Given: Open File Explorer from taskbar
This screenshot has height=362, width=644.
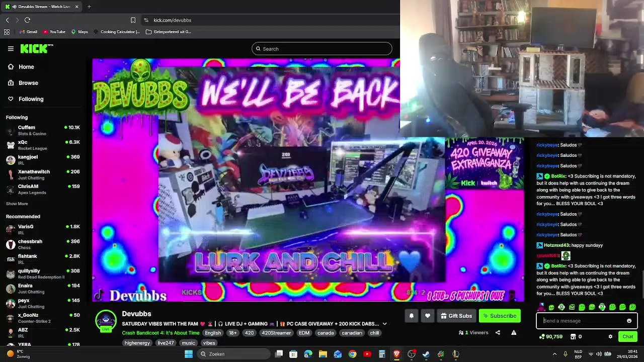Looking at the screenshot, I should 323,354.
